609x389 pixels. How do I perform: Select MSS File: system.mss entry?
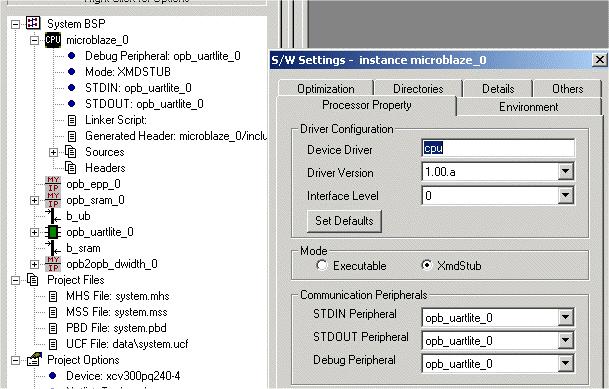coord(117,312)
